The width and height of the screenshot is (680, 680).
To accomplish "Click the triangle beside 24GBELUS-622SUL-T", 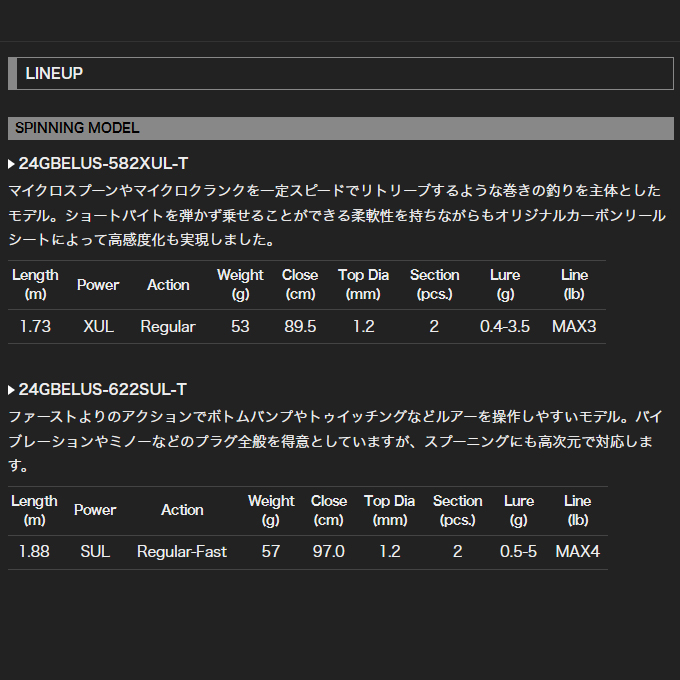I will [11, 390].
